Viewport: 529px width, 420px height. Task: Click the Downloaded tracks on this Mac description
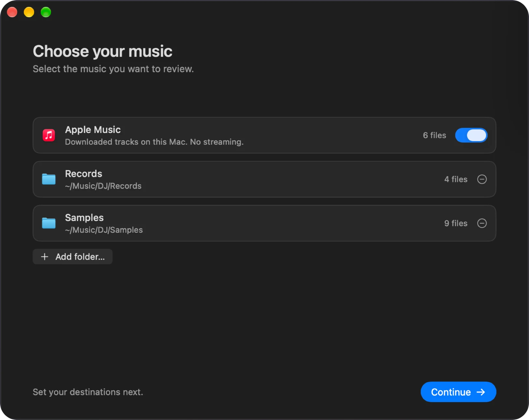coord(154,142)
